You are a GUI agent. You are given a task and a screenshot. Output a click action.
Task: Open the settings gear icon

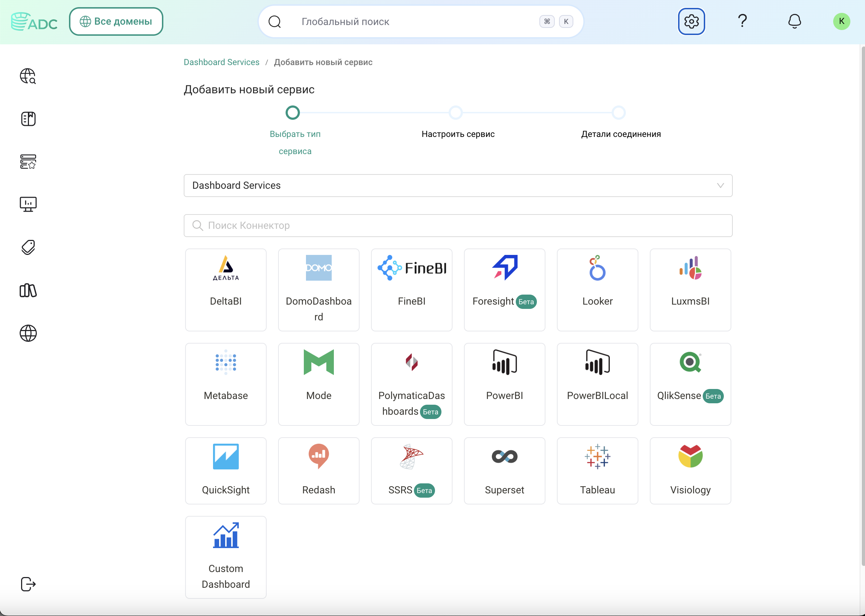coord(691,21)
